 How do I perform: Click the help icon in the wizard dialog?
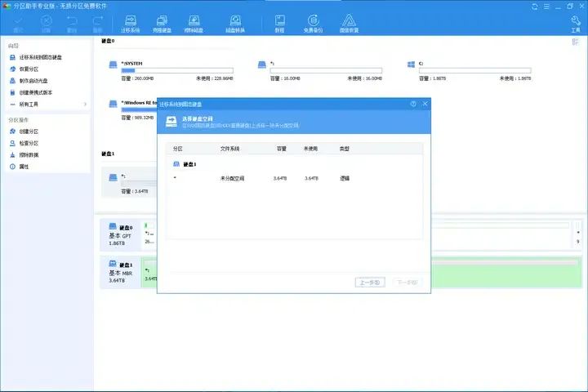pos(413,104)
